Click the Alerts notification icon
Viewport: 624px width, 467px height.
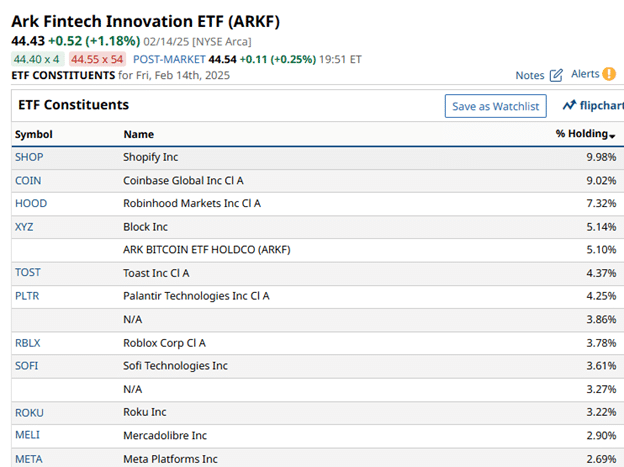coord(608,74)
